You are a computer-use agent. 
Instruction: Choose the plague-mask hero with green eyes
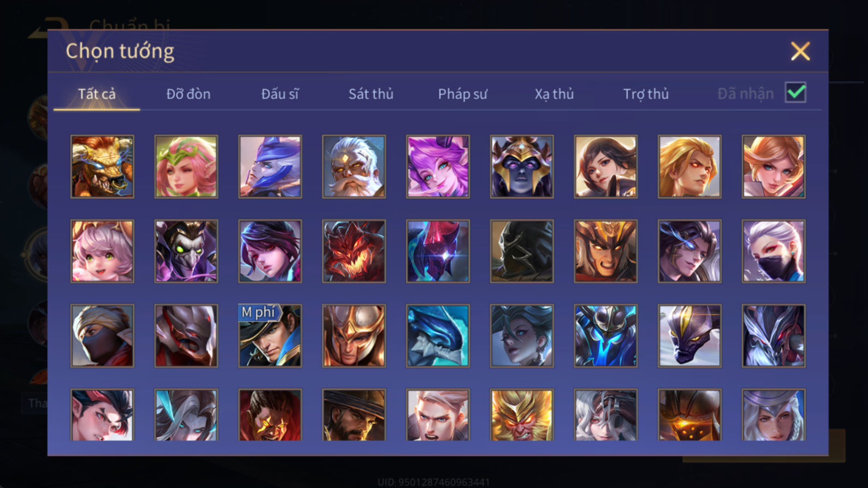[x=186, y=251]
